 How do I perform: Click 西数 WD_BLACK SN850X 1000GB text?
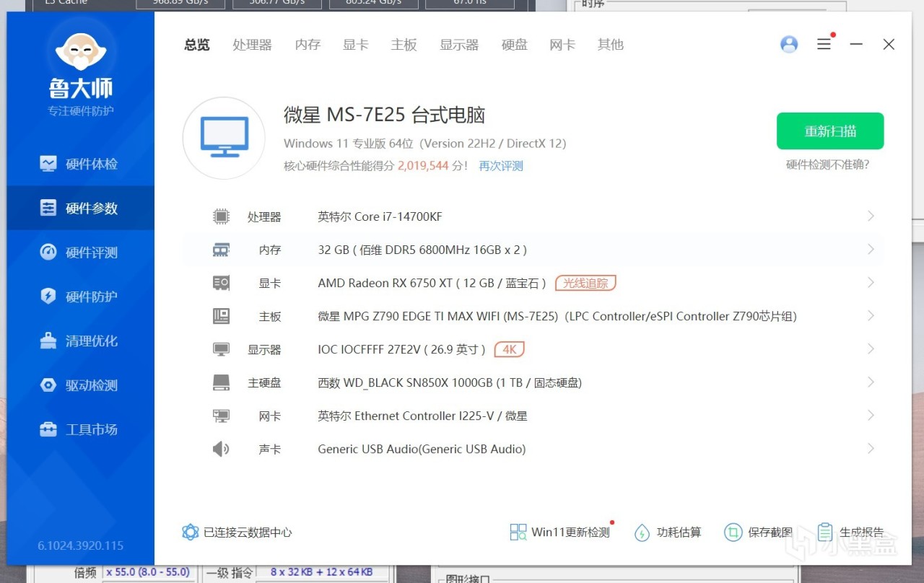(450, 382)
